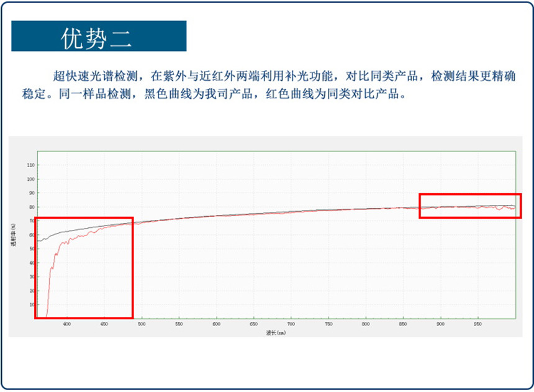Click the 500 tick on the x-axis
Viewport: 534px width, 392px height.
coord(142,324)
